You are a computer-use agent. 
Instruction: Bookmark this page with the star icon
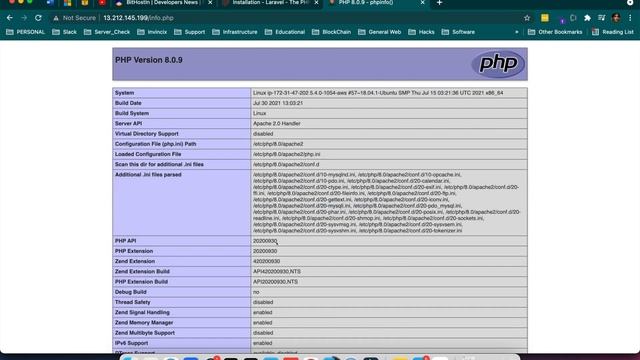point(527,18)
